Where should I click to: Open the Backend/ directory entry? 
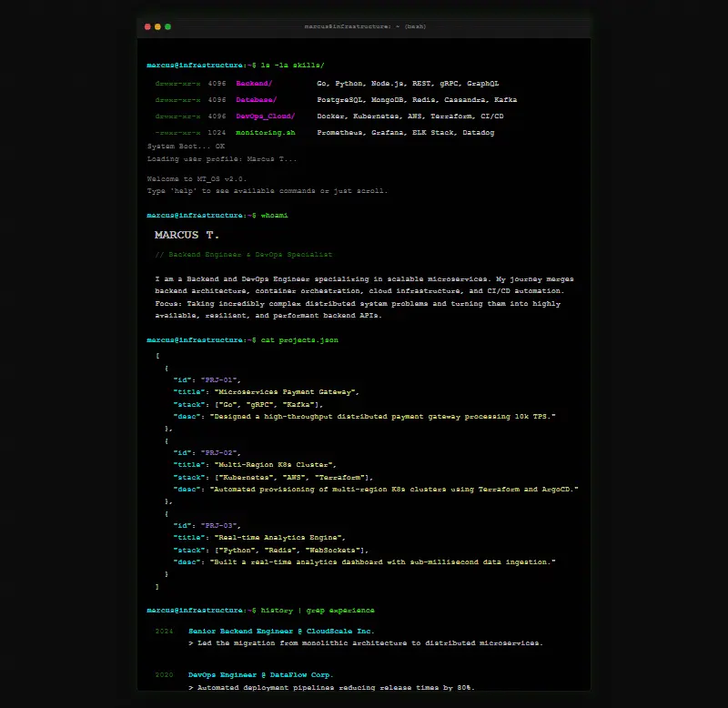(254, 84)
